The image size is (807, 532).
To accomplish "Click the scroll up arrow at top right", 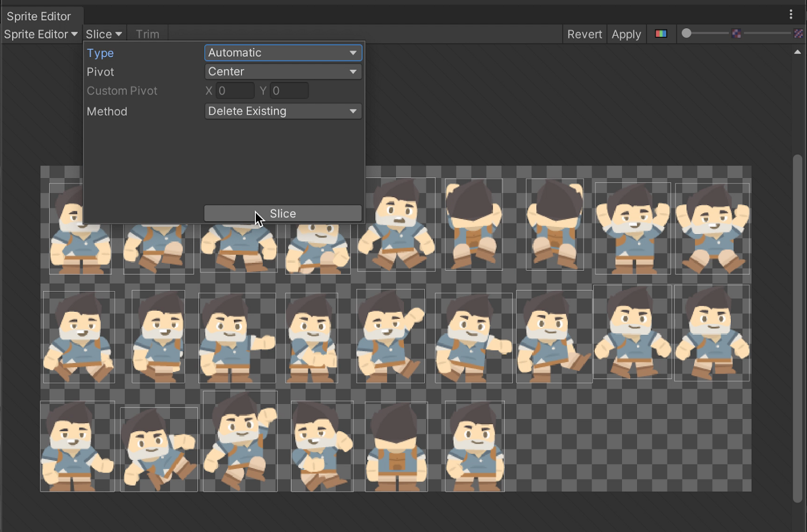I will pos(797,52).
